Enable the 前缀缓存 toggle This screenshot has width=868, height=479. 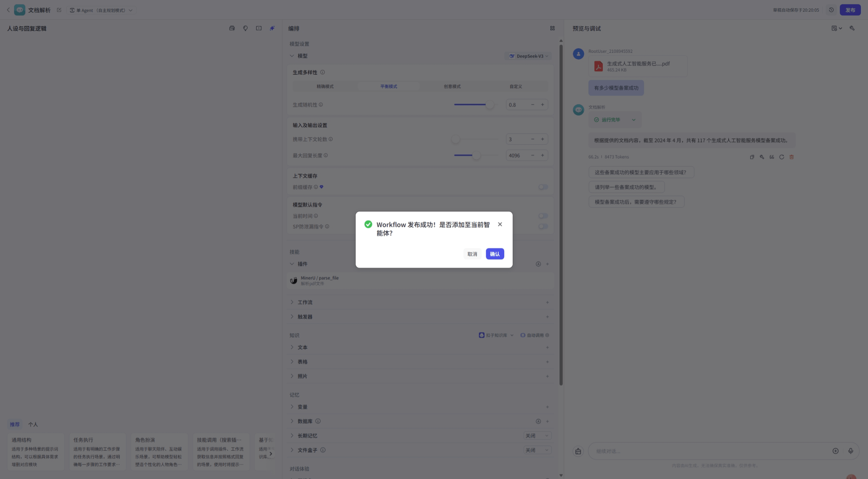point(543,187)
